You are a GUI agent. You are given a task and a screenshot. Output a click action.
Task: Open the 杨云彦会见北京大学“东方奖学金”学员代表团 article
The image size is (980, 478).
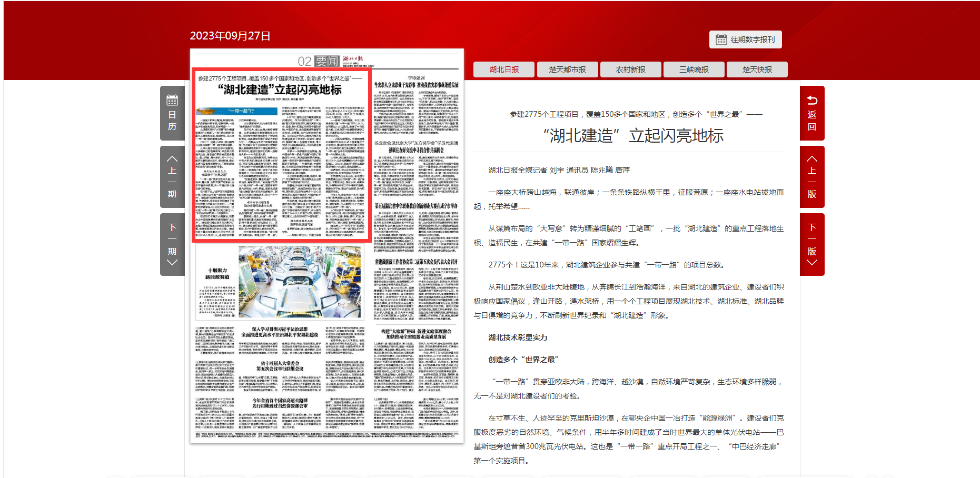tap(416, 168)
